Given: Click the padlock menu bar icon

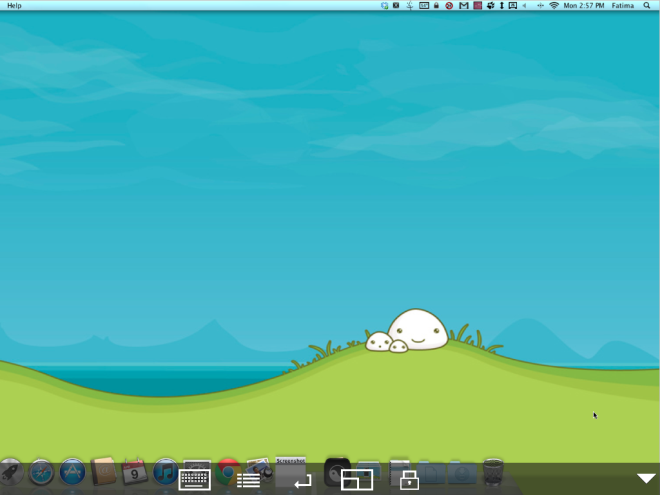Looking at the screenshot, I should click(x=436, y=5).
